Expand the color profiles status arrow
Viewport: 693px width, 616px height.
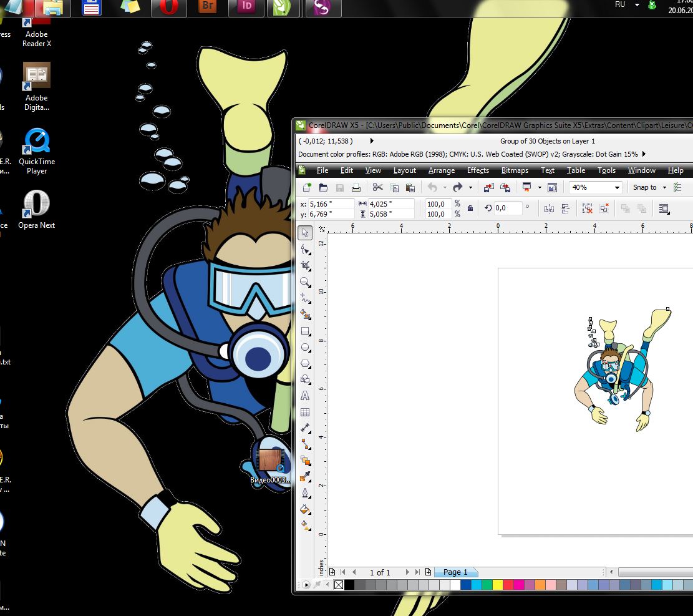[644, 154]
